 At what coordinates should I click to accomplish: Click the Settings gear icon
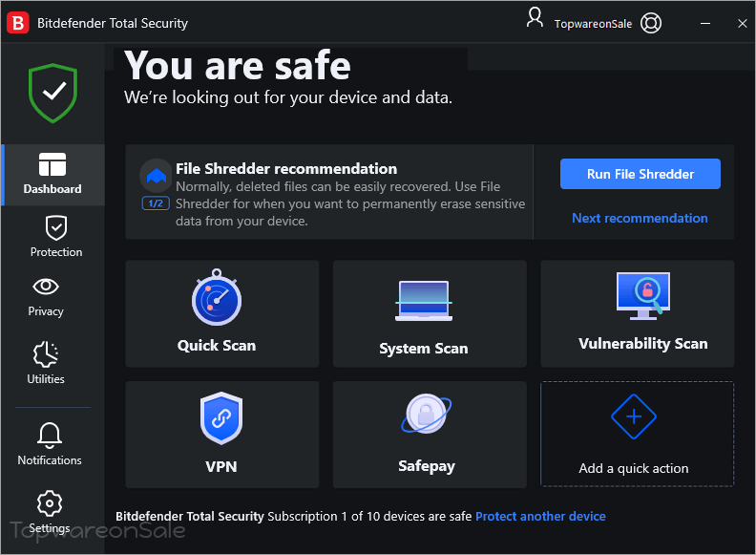[50, 503]
